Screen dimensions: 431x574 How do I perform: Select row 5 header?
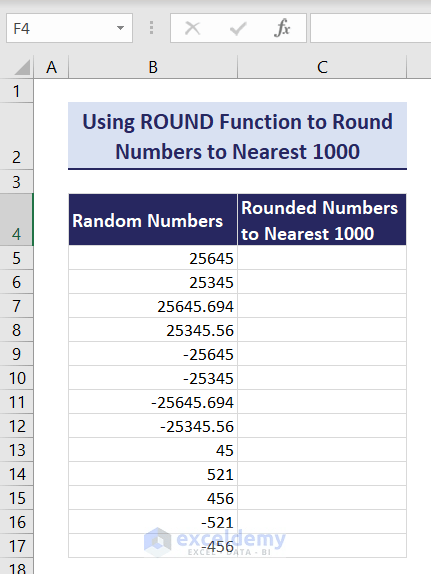pyautogui.click(x=16, y=258)
